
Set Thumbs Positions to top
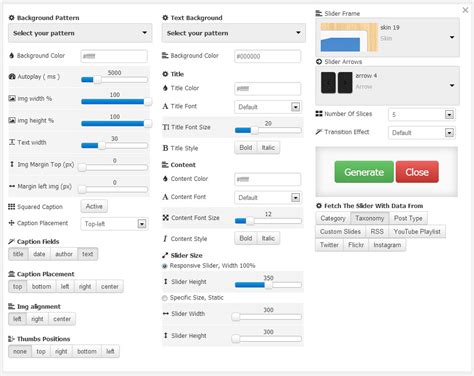(x=41, y=351)
